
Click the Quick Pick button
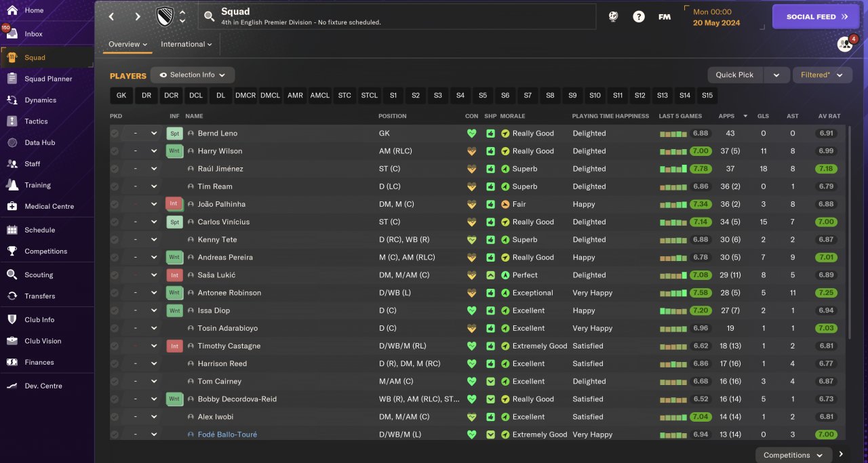coord(734,75)
